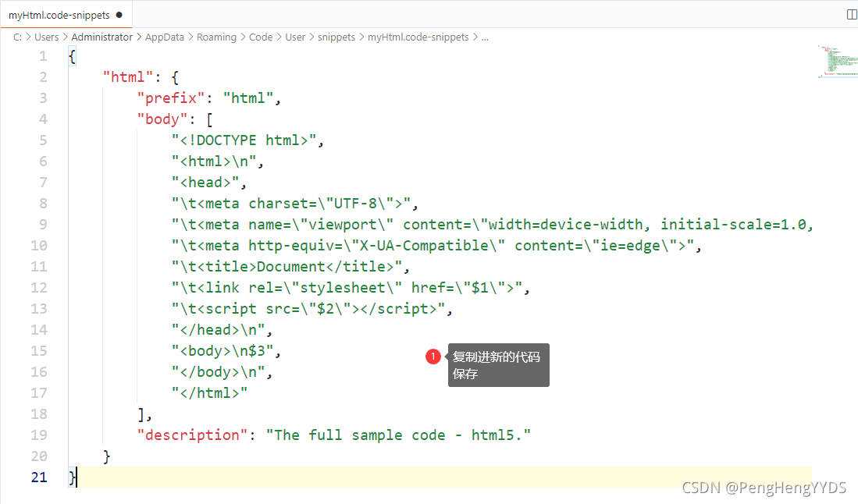Click the "</head>\n" string
The height and width of the screenshot is (504, 858).
pos(218,329)
